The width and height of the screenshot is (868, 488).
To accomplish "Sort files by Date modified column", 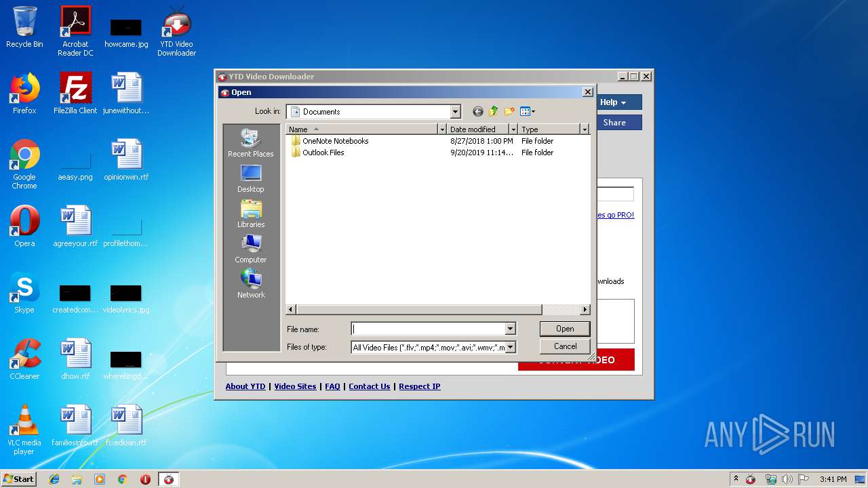I will tap(478, 129).
